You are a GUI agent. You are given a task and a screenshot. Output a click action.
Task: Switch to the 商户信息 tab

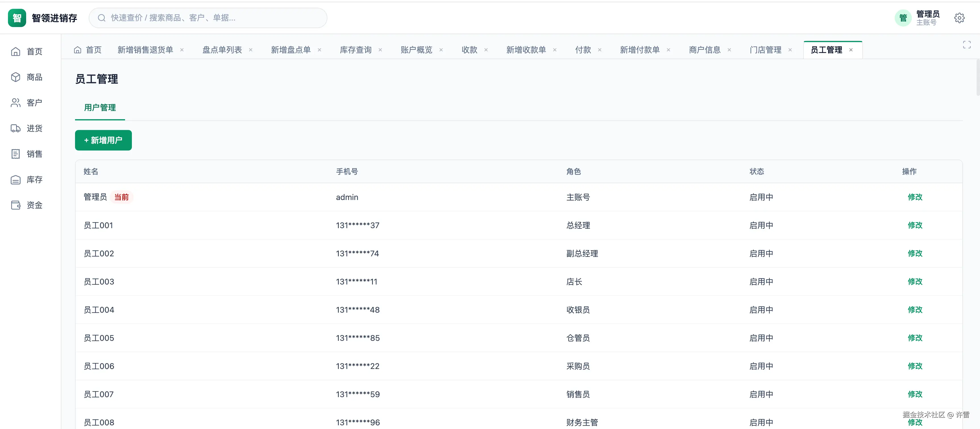(705, 50)
